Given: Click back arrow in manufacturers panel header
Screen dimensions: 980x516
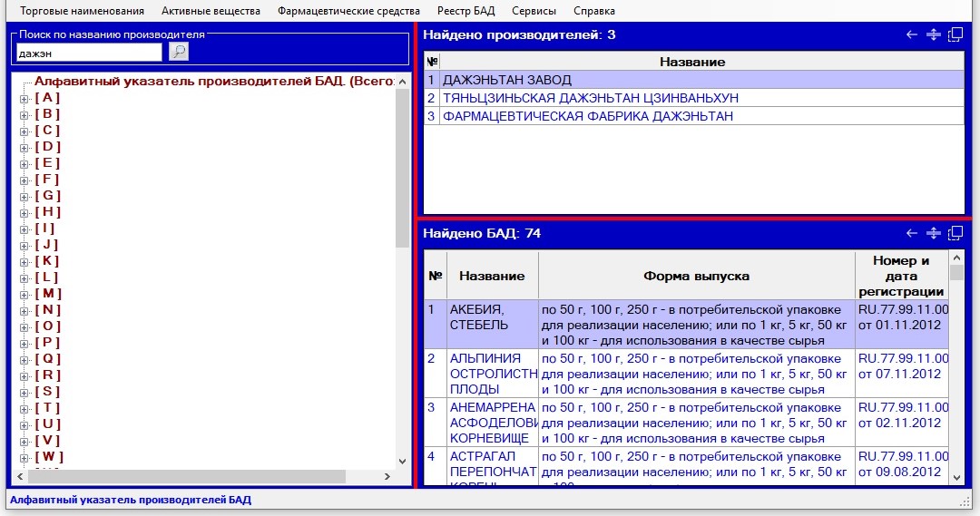Looking at the screenshot, I should click(x=912, y=35).
